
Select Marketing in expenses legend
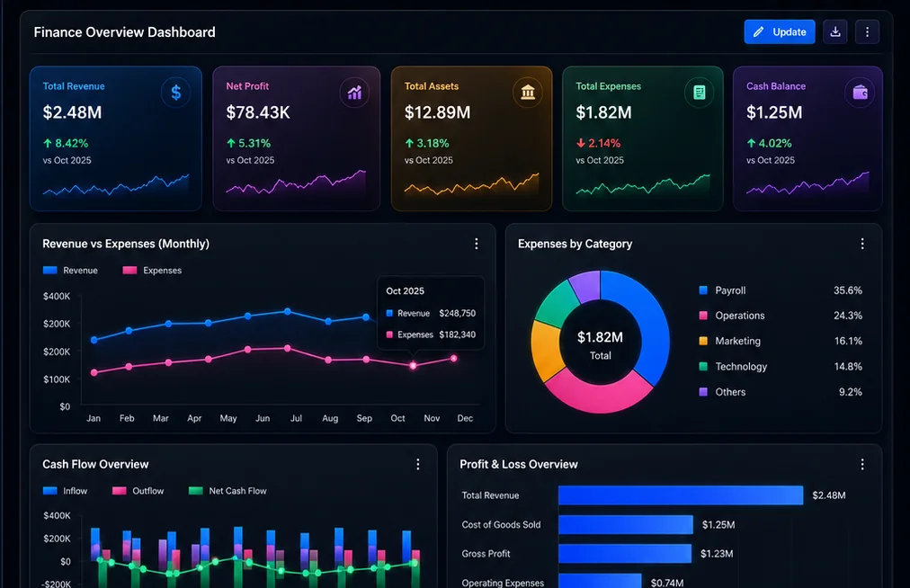click(729, 342)
